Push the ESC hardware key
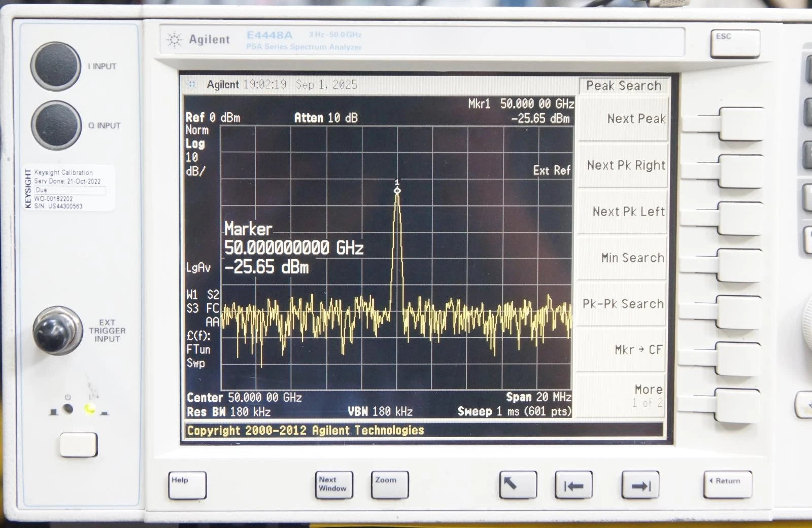Image resolution: width=812 pixels, height=528 pixels. pos(735,44)
